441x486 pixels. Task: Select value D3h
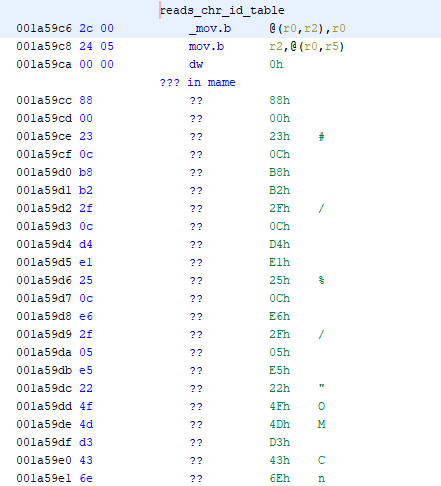coord(280,443)
